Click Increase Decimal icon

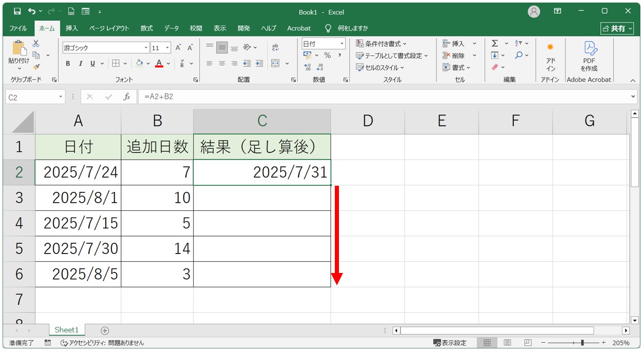pyautogui.click(x=308, y=67)
